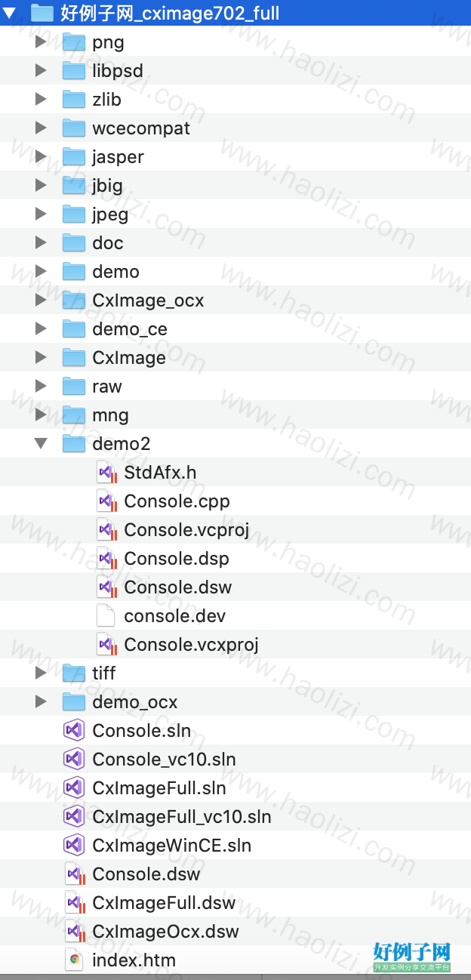This screenshot has height=980, width=471.
Task: Click the Visual Studio icon beside CxImageFull_vc10.sln
Action: pyautogui.click(x=73, y=817)
